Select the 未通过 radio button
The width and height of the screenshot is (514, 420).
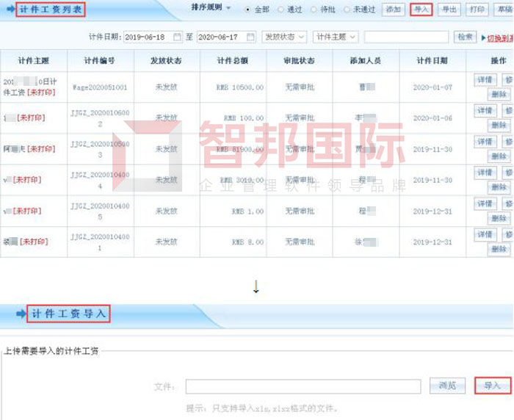click(347, 10)
